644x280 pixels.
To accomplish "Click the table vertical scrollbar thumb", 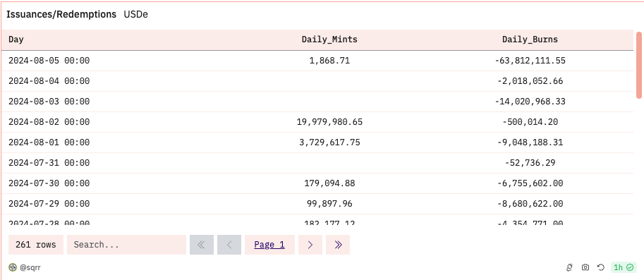I will pyautogui.click(x=638, y=65).
